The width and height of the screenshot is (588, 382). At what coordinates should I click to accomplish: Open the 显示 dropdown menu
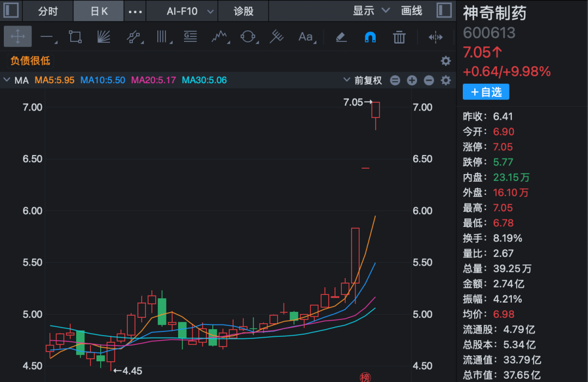pos(371,10)
